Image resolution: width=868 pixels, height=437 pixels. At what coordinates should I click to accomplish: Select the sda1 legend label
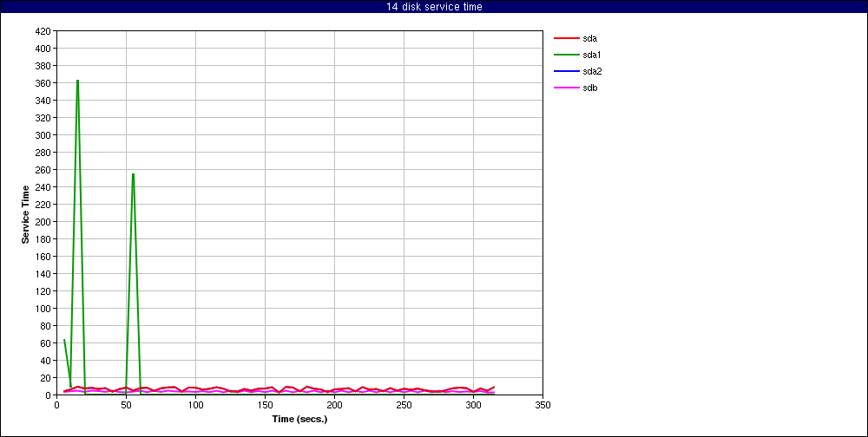592,55
